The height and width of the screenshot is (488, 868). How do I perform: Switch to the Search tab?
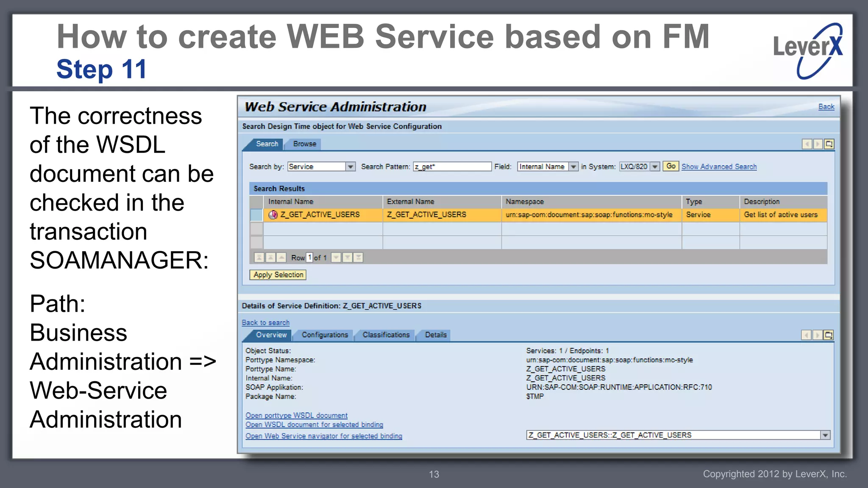point(267,144)
